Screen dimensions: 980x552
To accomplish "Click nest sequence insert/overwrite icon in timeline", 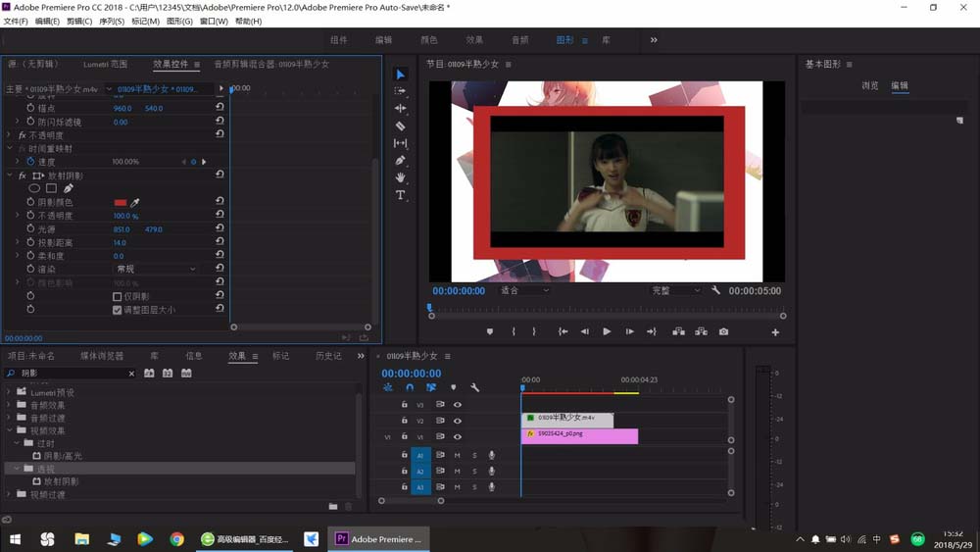I will pos(388,387).
